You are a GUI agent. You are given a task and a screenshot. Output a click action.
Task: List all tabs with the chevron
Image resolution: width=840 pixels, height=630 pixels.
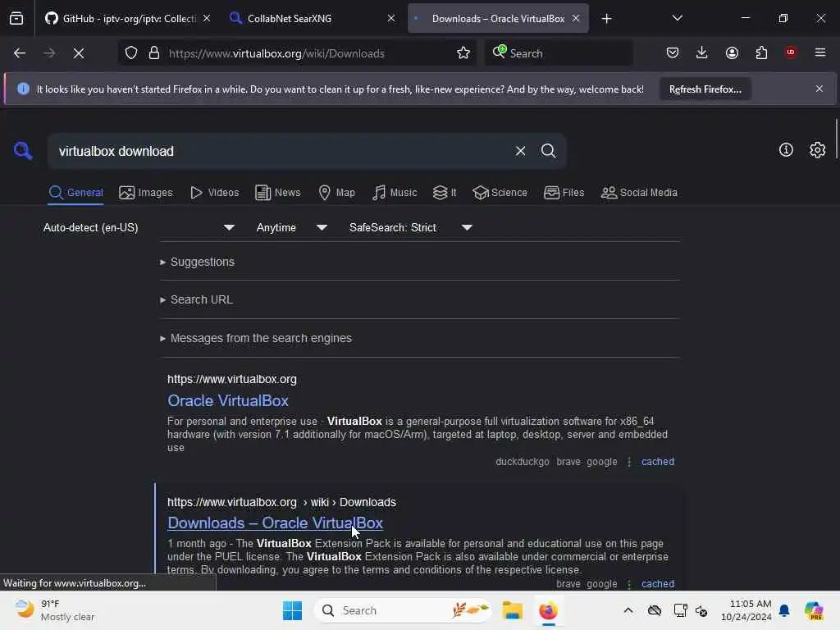point(677,18)
